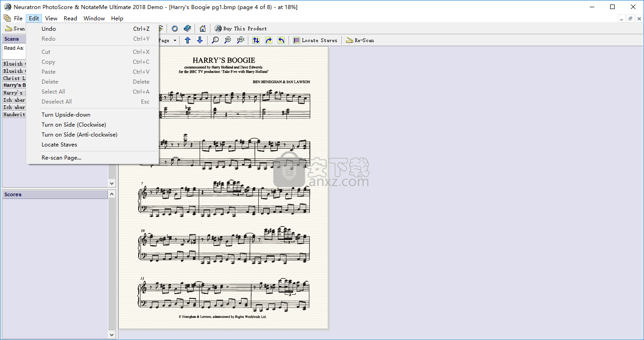Click the home icon in toolbar
The height and width of the screenshot is (340, 644).
tap(203, 28)
